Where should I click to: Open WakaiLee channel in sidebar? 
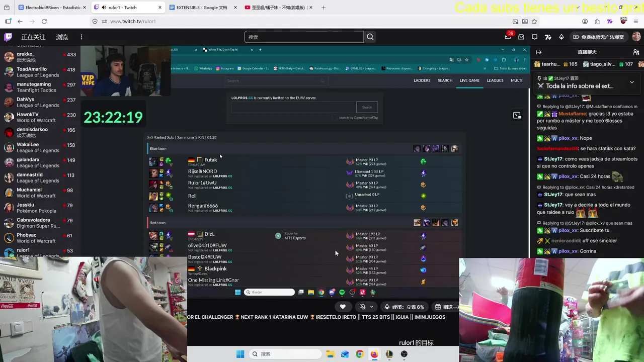[x=40, y=147]
